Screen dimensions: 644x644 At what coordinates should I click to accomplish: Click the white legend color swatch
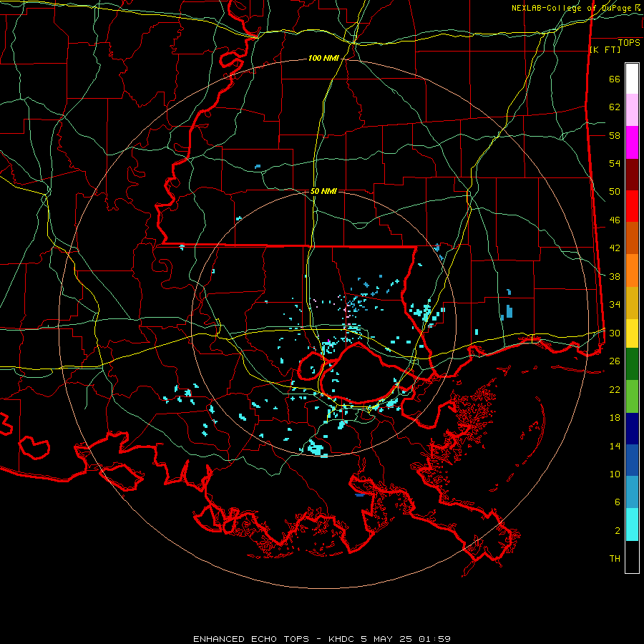pos(632,79)
